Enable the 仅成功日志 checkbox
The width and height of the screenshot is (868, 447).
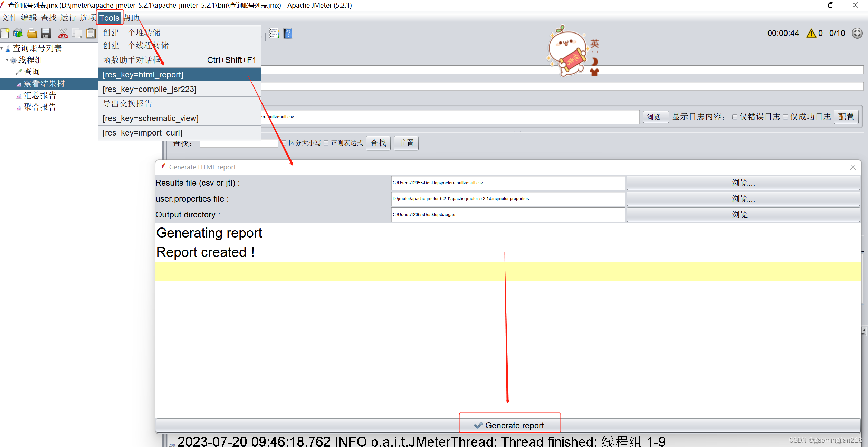(785, 117)
